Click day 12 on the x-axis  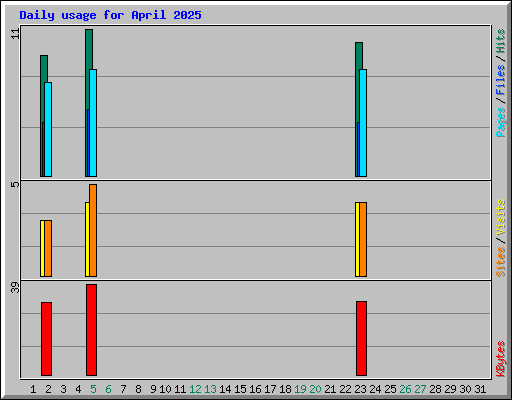[195, 389]
